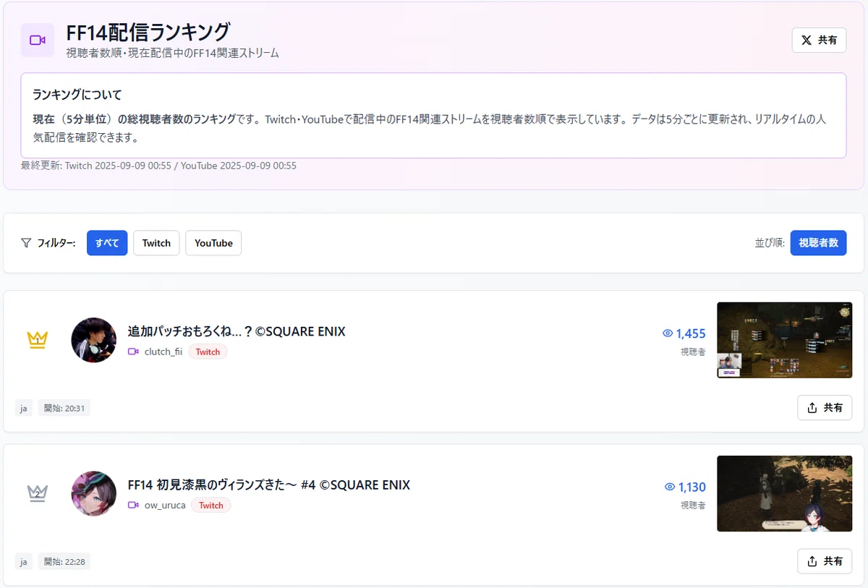This screenshot has height=588, width=868.
Task: Click the camera icon beside ow_uruca
Action: point(133,505)
